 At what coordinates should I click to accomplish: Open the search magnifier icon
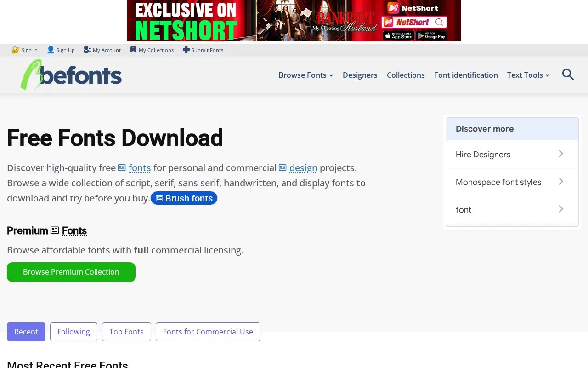[x=568, y=75]
